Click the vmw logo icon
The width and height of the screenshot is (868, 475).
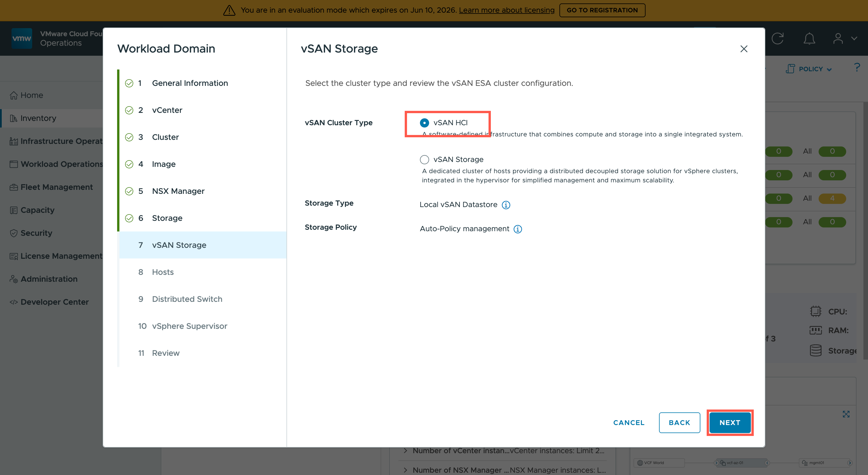pyautogui.click(x=22, y=38)
